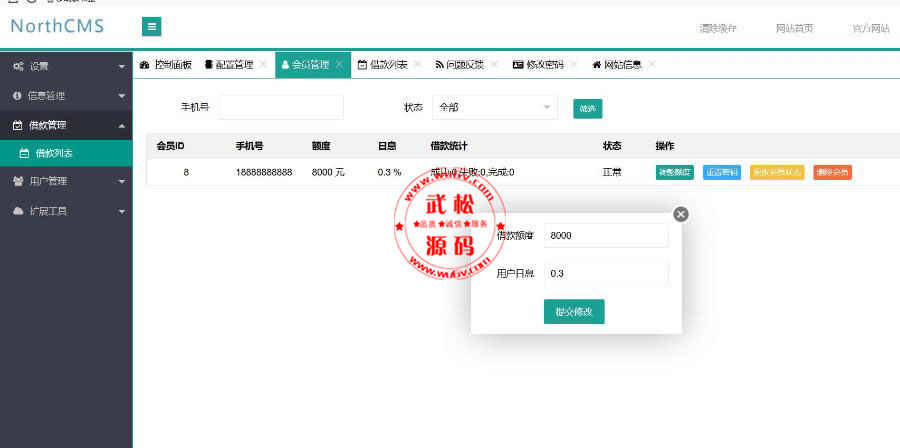The width and height of the screenshot is (900, 448).
Task: Click the NorthCMS logo
Action: click(x=57, y=26)
